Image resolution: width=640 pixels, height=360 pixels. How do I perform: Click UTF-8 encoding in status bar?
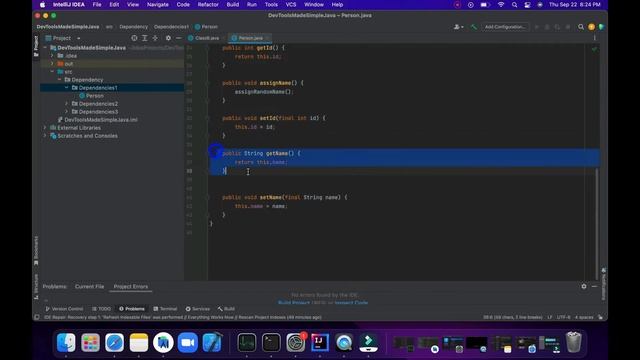point(563,317)
